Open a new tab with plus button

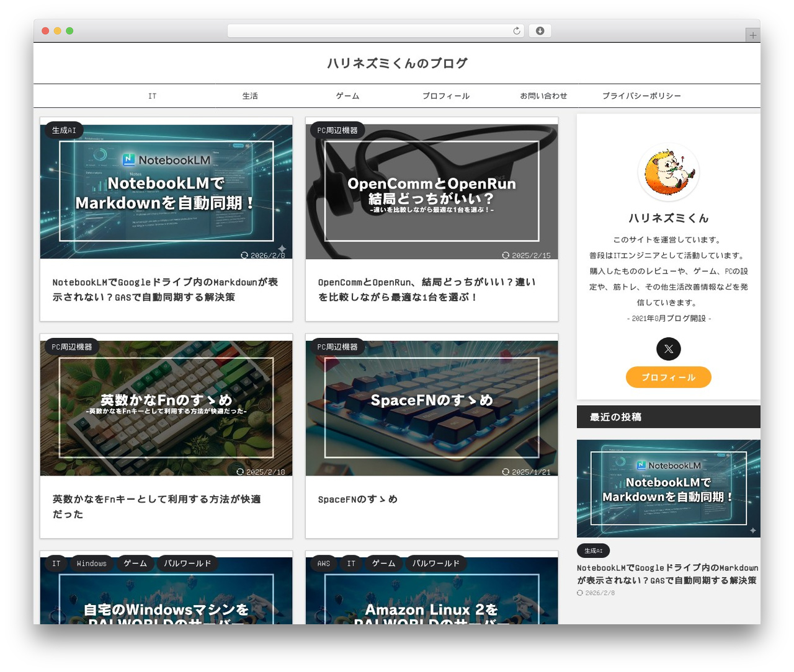pos(752,35)
